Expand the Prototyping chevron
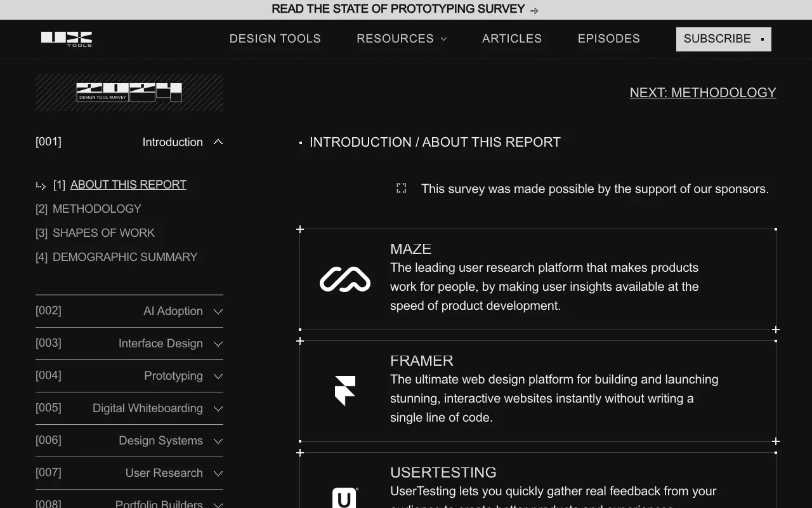 pyautogui.click(x=218, y=377)
